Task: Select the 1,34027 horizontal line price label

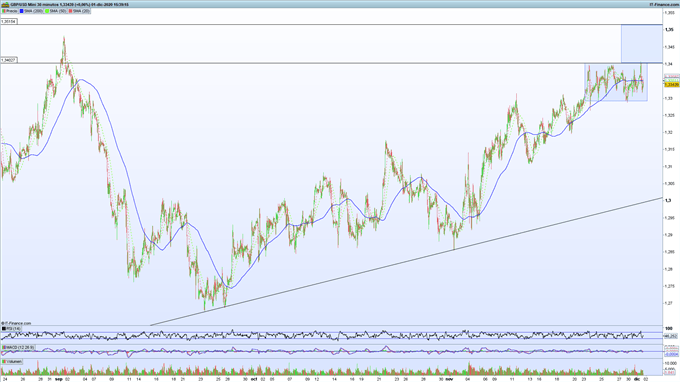Action: tap(9, 60)
